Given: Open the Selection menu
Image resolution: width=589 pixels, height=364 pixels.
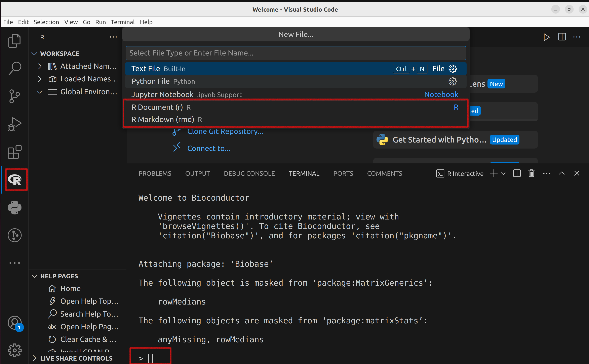Looking at the screenshot, I should 46,22.
